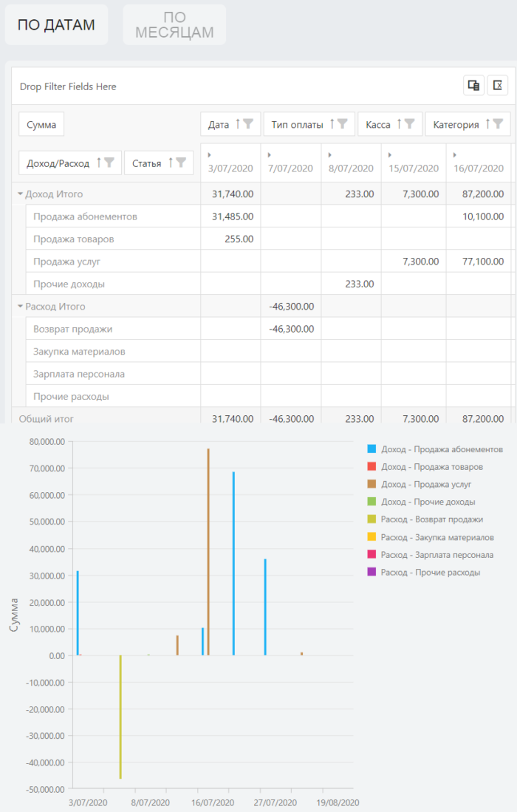
Task: Switch to the ПО МЕСЯЦАМ tab
Action: point(174,25)
